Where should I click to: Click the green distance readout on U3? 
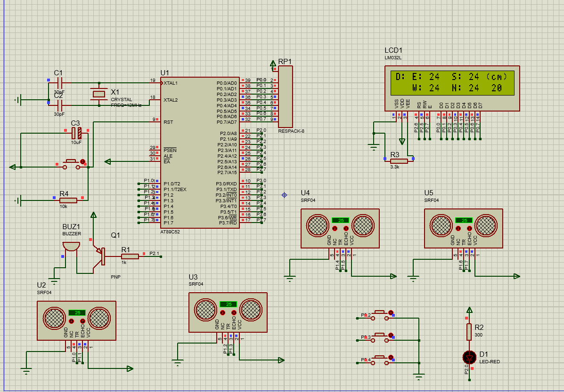point(228,304)
